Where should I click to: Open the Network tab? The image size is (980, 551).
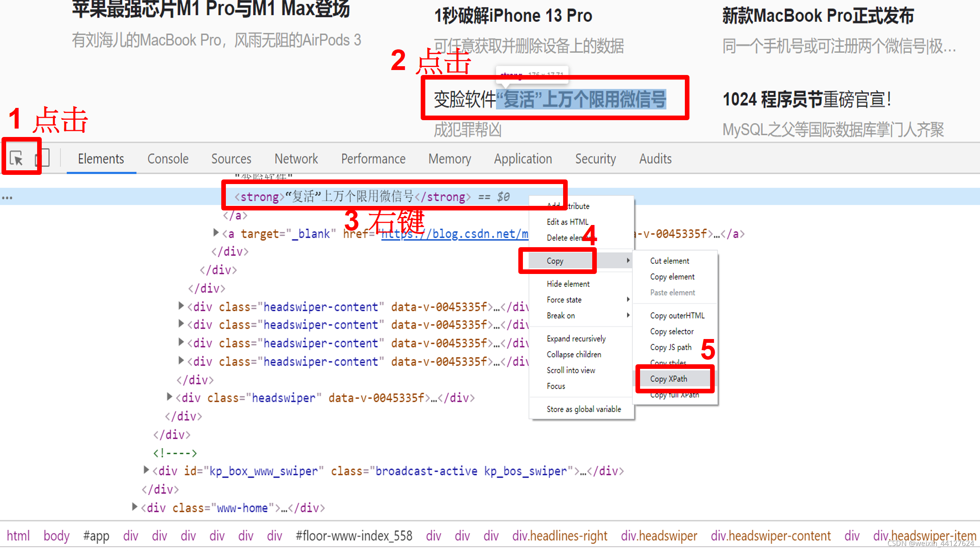[x=296, y=159]
